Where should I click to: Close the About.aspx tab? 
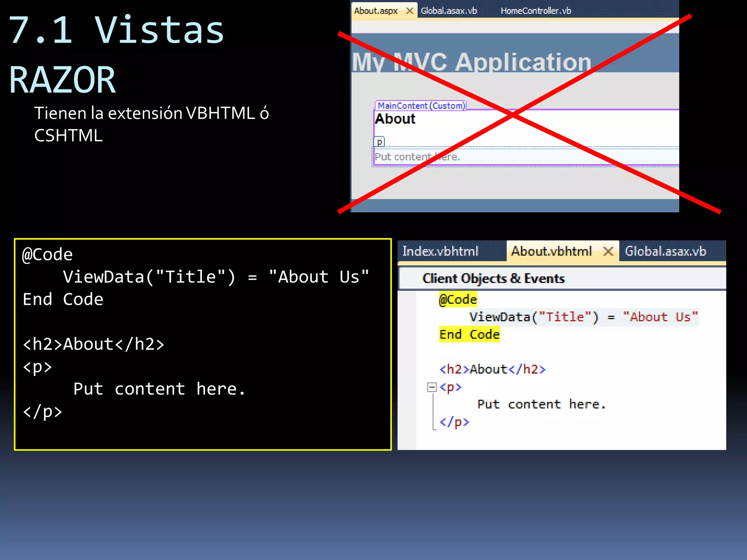410,11
